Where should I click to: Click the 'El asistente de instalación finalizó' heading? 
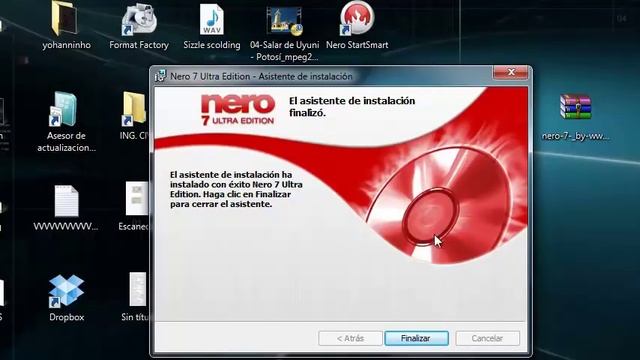point(352,107)
